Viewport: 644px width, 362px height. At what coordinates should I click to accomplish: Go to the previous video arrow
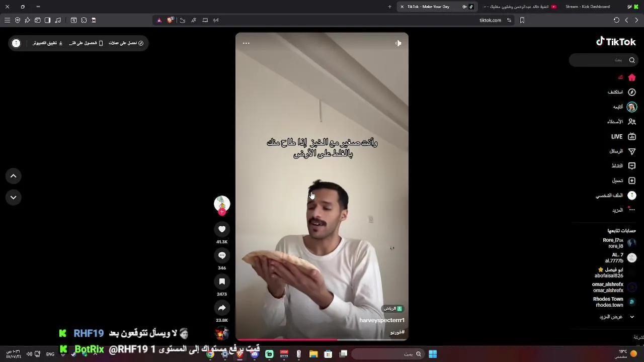click(14, 176)
